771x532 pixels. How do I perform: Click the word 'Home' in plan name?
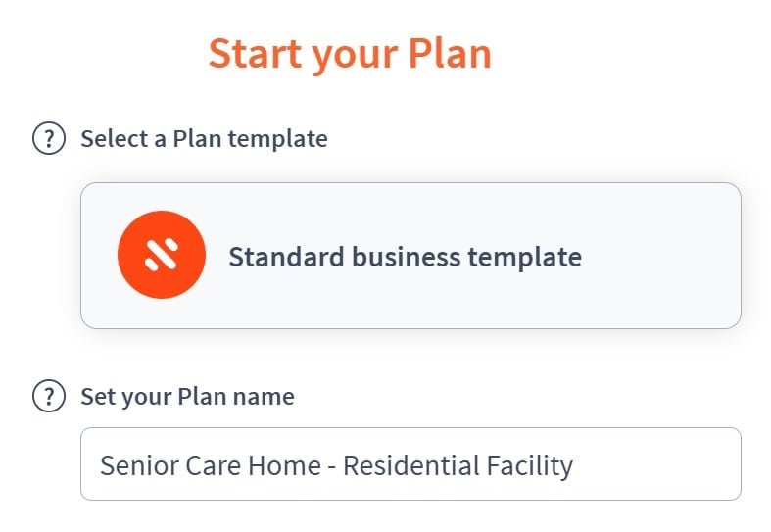tap(284, 465)
